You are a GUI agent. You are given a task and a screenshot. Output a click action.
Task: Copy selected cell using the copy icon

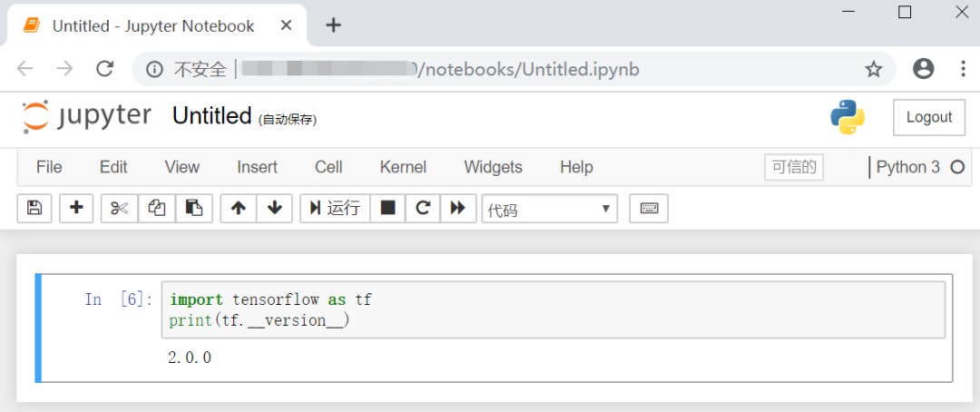[156, 209]
